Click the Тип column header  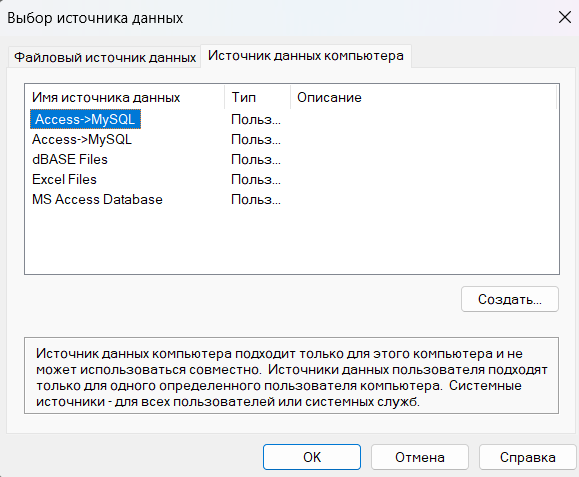point(258,97)
